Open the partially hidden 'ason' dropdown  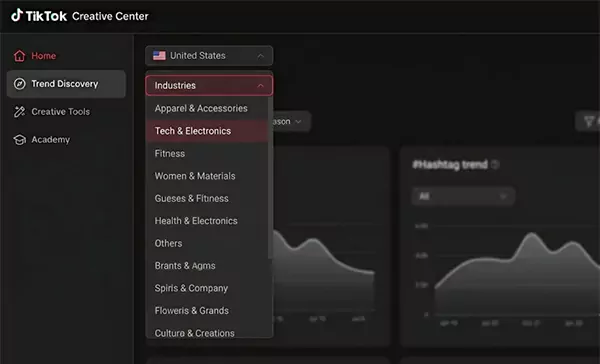click(x=292, y=122)
